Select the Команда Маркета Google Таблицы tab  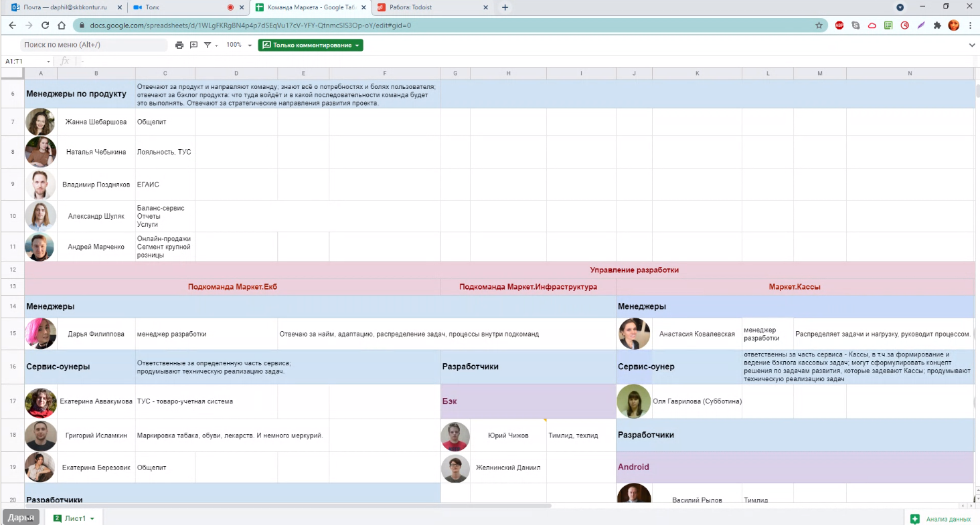311,7
